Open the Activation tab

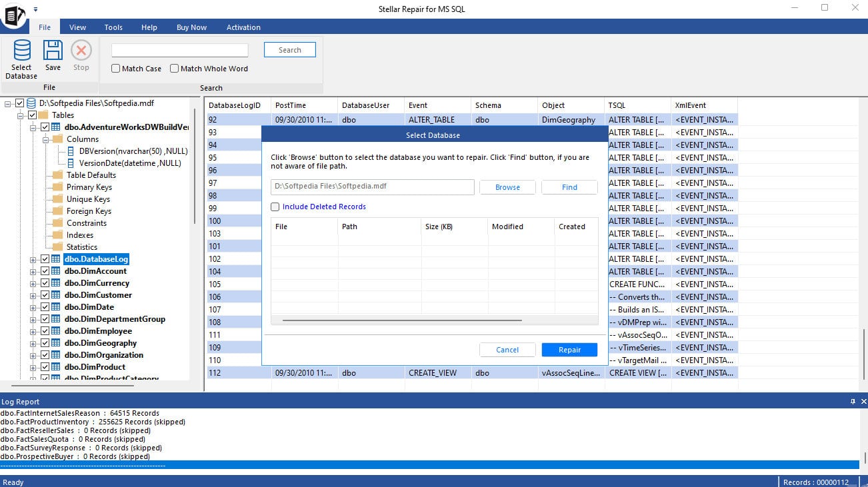coord(243,27)
